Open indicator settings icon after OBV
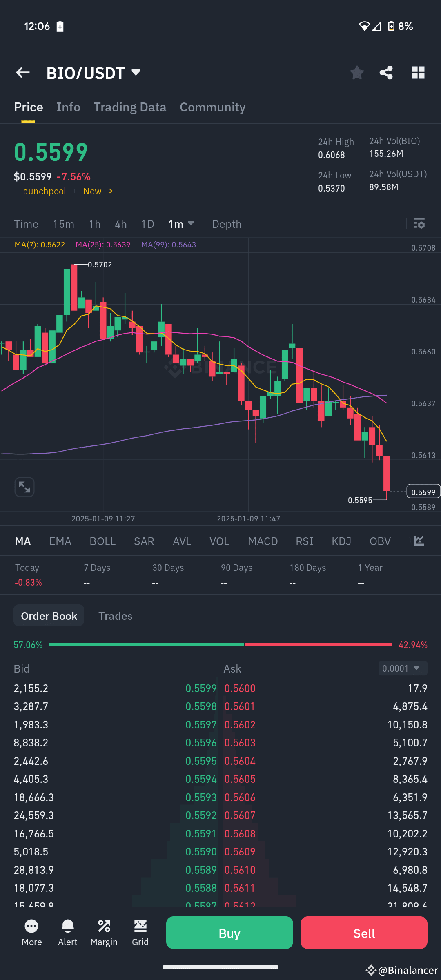This screenshot has height=980, width=441. (x=419, y=541)
